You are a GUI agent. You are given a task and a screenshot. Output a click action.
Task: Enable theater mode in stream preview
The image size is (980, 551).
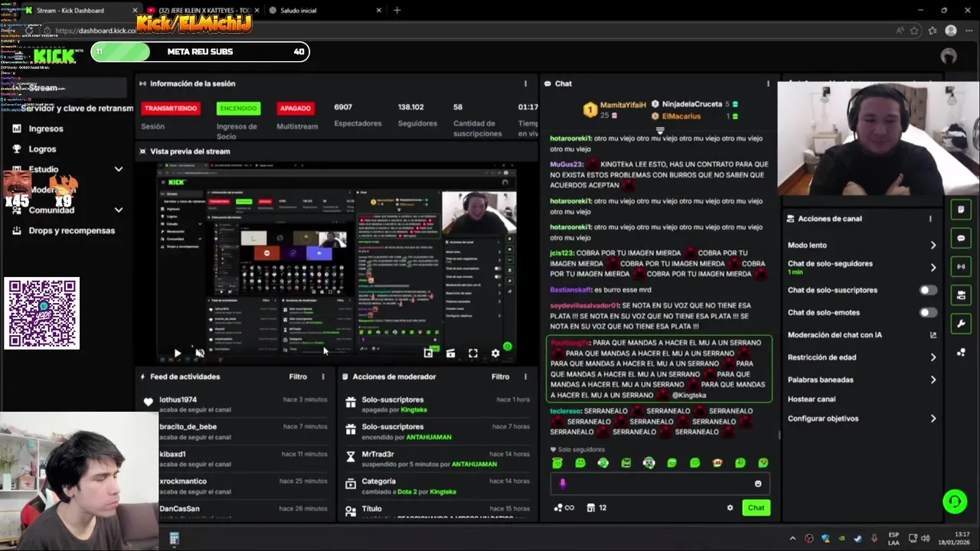(451, 353)
